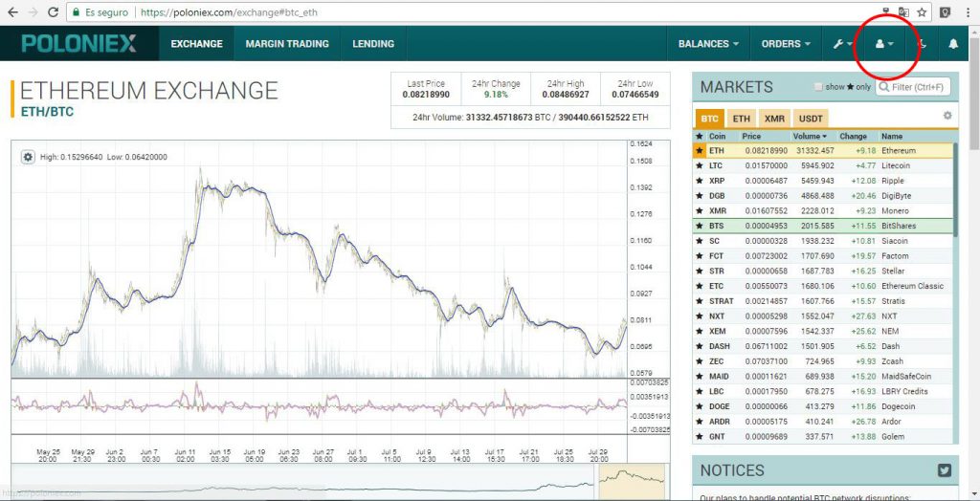Image resolution: width=980 pixels, height=501 pixels.
Task: Toggle the star for ETH row
Action: [700, 151]
